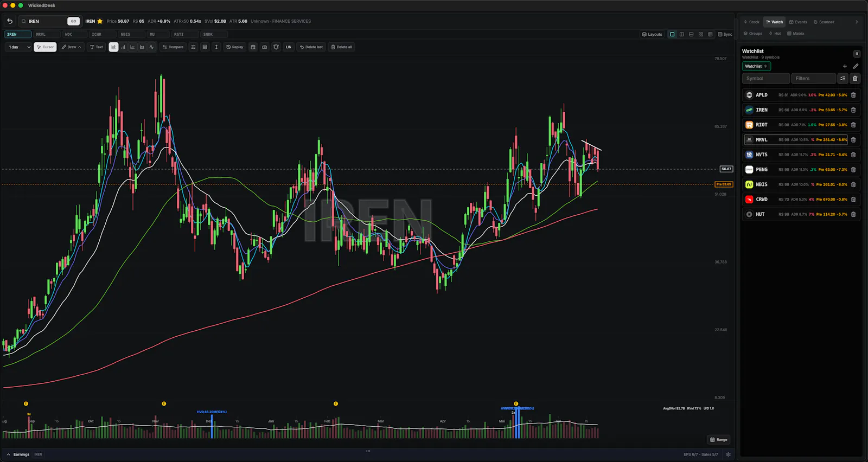Remove RIOT using its row trash icon

click(853, 125)
